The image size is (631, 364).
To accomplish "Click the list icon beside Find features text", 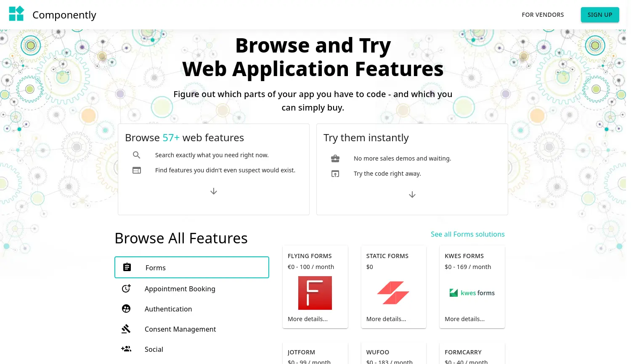I will coord(136,170).
